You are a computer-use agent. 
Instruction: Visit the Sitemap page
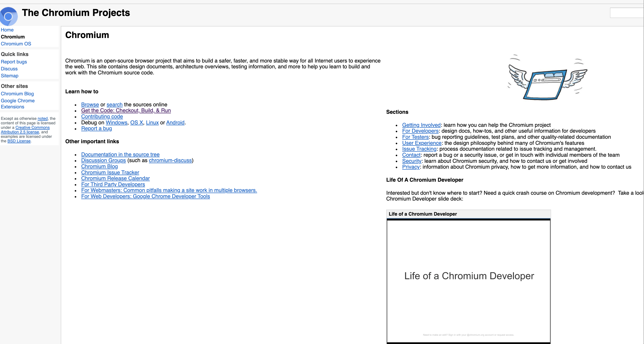[x=9, y=76]
